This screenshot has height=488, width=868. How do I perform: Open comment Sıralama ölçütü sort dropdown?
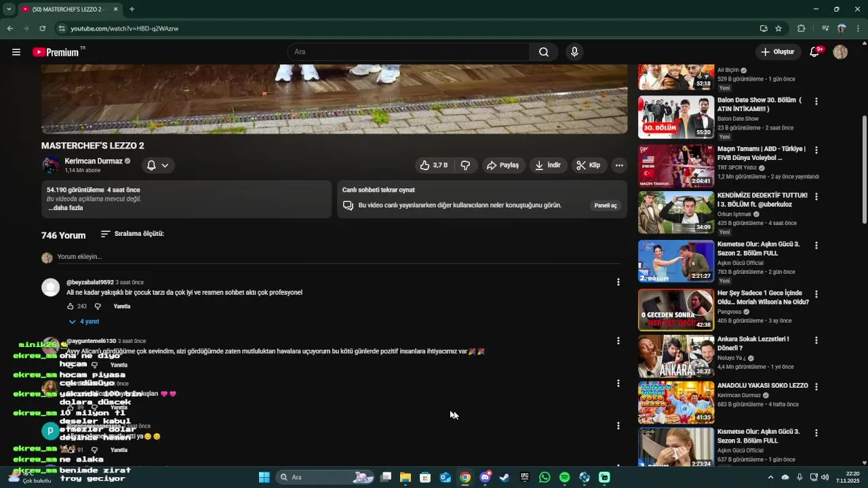132,234
